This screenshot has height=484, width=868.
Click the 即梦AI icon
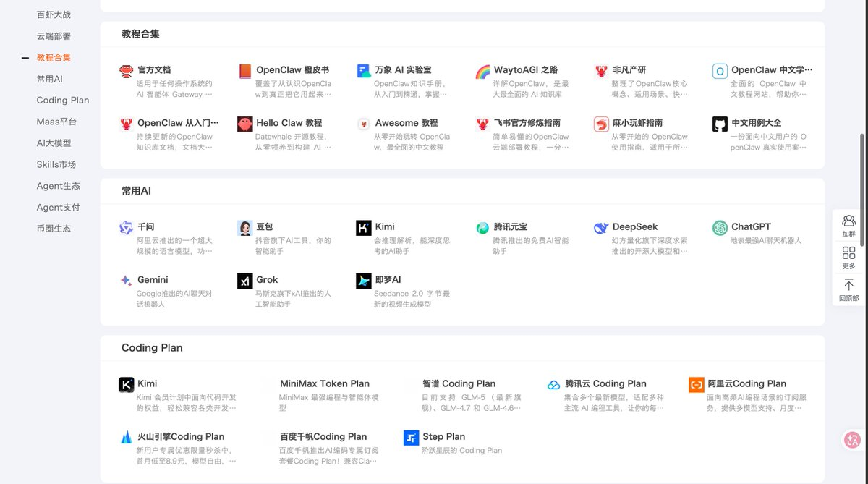[364, 281]
